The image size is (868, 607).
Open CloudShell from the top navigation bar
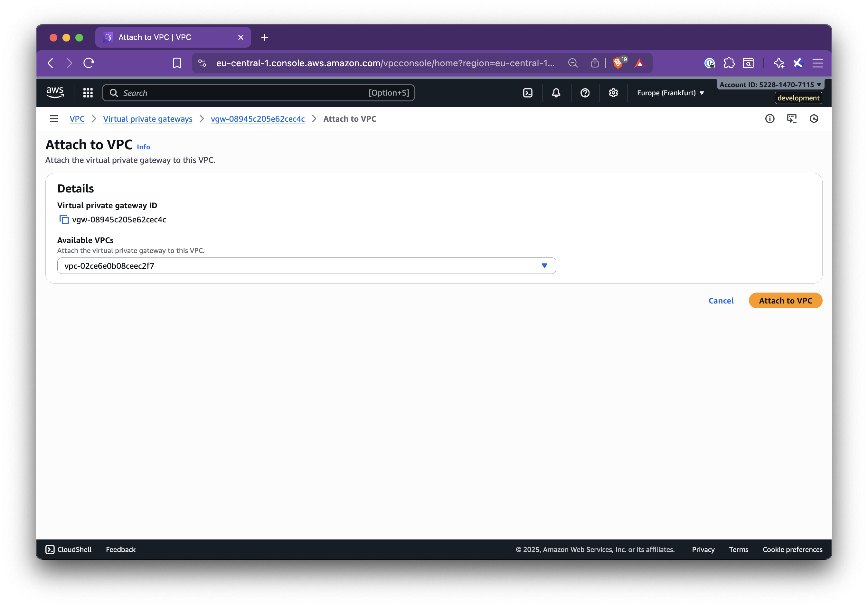pyautogui.click(x=528, y=93)
